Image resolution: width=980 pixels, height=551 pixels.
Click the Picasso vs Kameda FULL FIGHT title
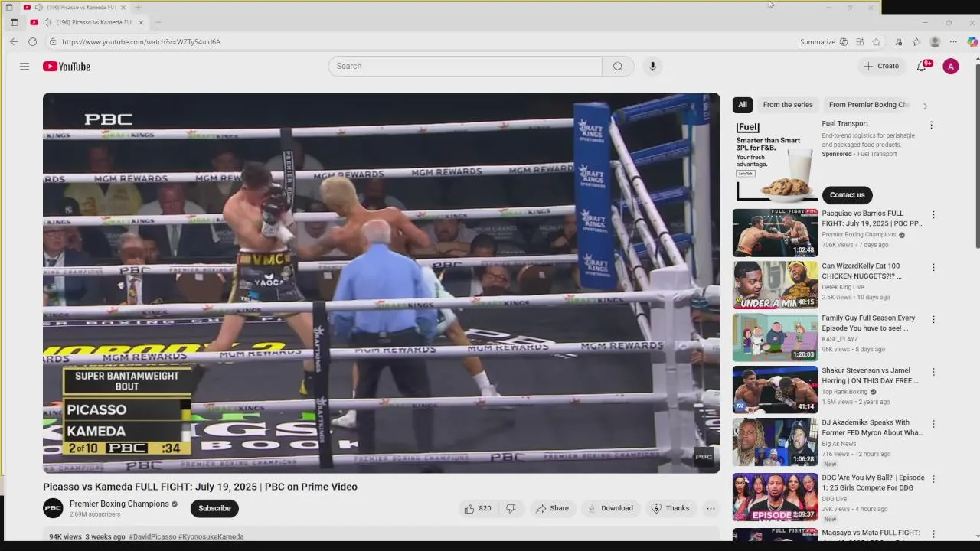(200, 487)
